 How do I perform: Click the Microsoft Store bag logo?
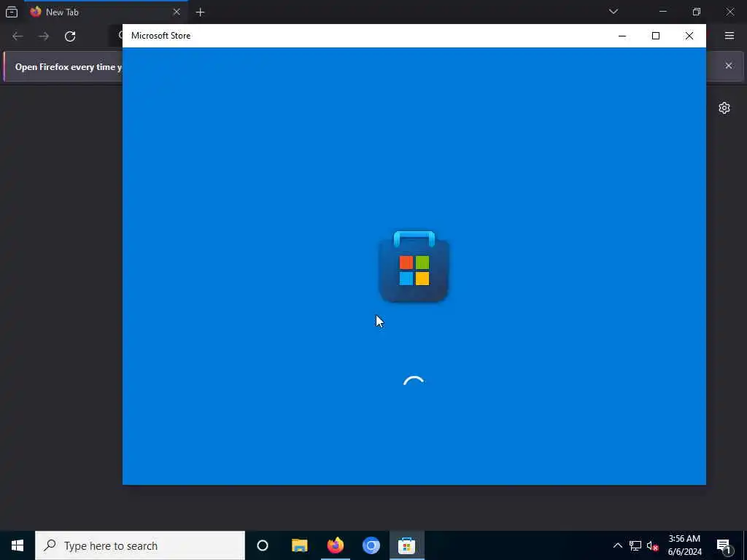point(414,267)
